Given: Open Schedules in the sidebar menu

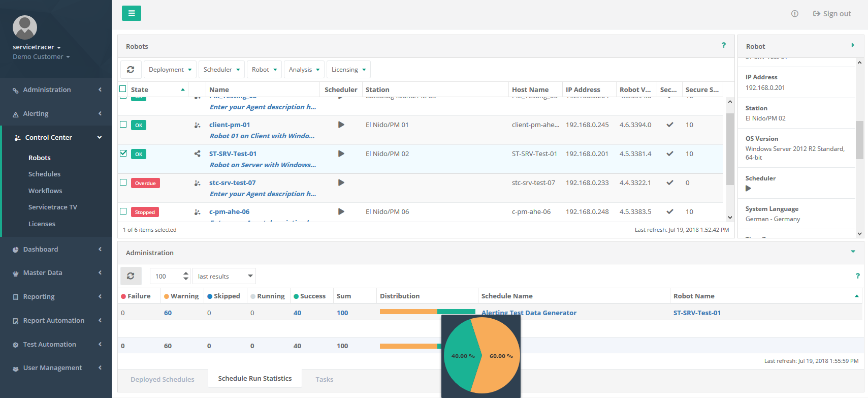Looking at the screenshot, I should click(44, 174).
